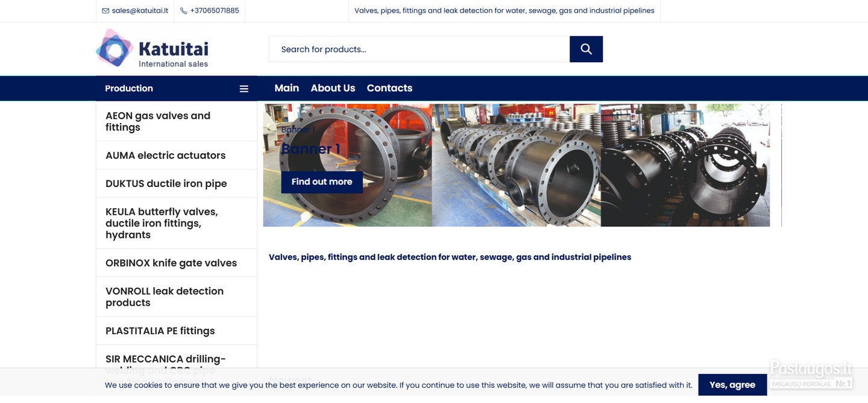Focus the Search for products field
The height and width of the screenshot is (403, 868).
(419, 49)
